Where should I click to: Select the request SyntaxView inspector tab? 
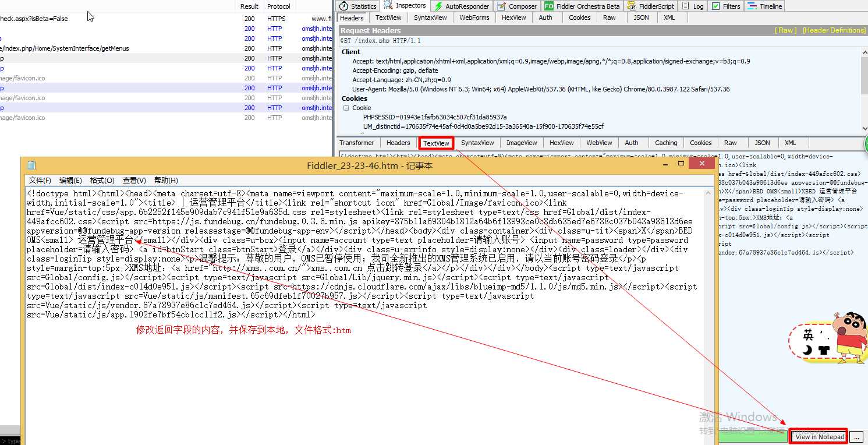click(430, 17)
